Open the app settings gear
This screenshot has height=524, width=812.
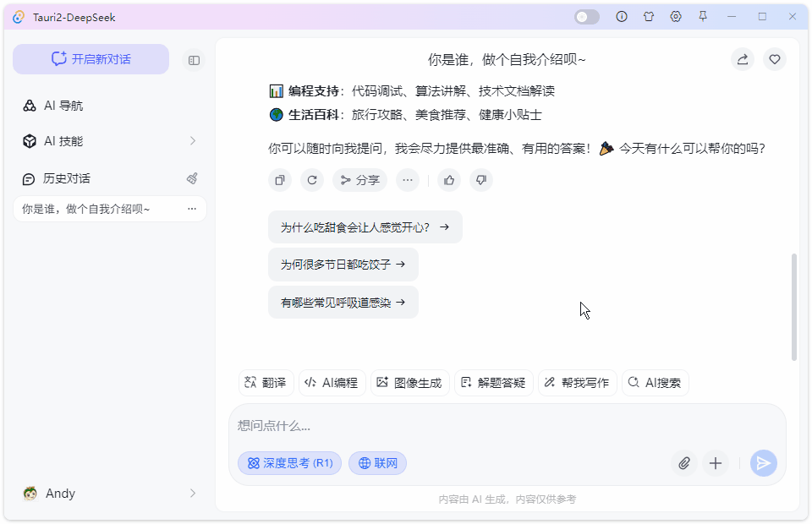coord(676,16)
